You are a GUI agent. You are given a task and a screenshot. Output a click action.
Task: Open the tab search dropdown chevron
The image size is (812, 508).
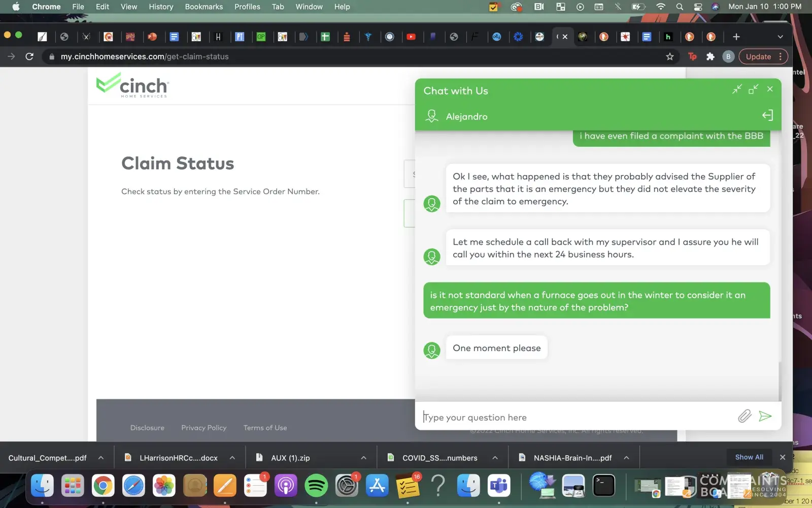click(x=780, y=37)
